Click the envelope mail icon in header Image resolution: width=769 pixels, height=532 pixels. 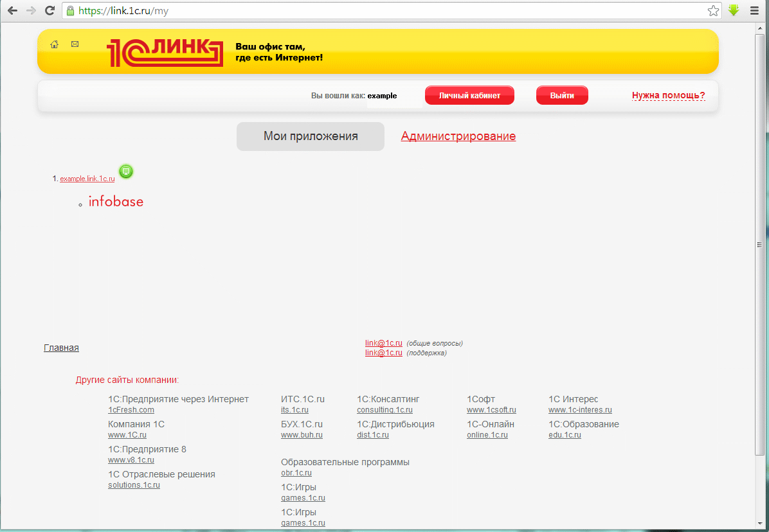click(x=75, y=44)
